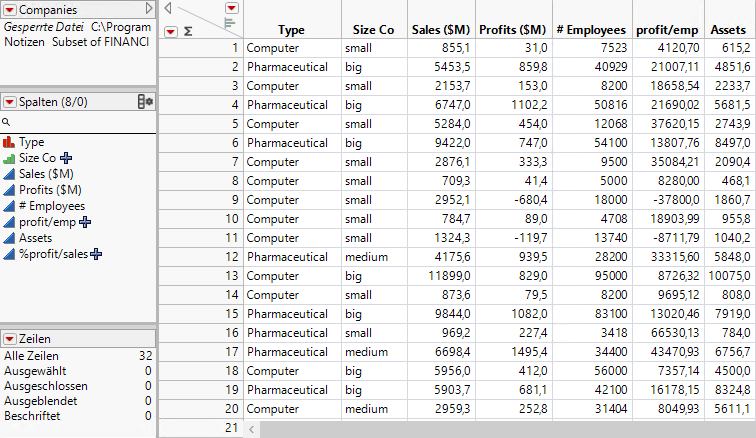Click the continuous icon beside Assets
This screenshot has width=756, height=438.
(9, 238)
